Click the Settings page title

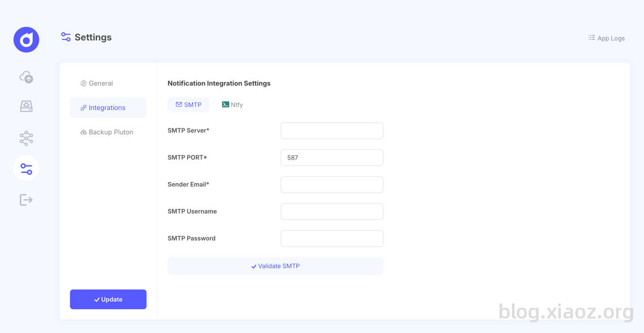coord(93,37)
